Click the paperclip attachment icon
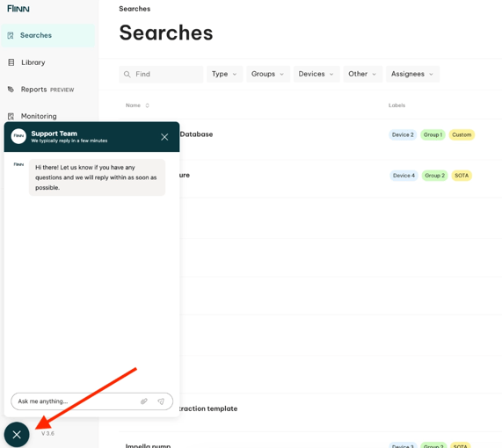Screen dimensions: 502x448 tap(144, 401)
